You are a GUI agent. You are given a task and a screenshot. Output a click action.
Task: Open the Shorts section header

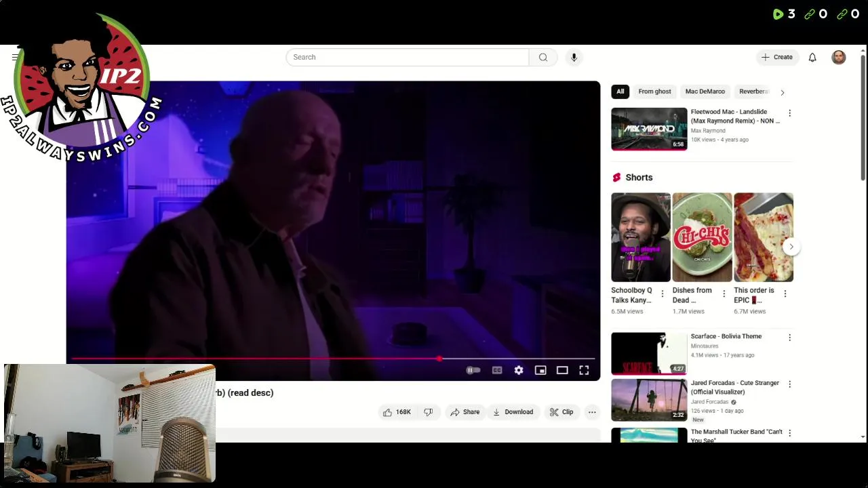pos(639,178)
